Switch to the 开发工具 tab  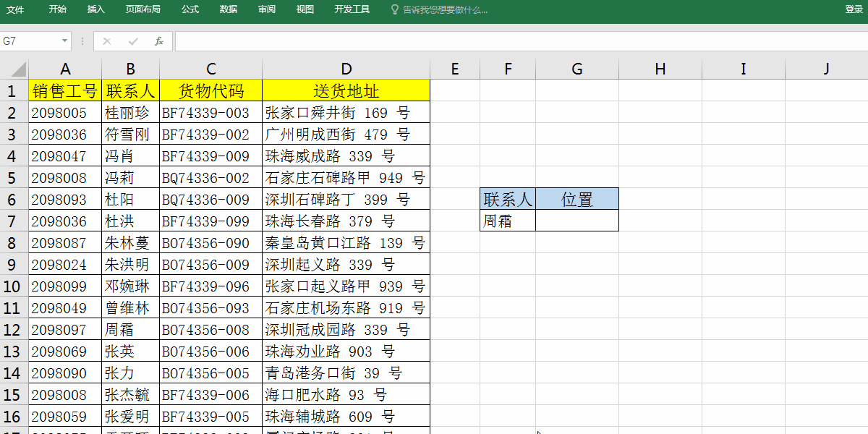[x=352, y=10]
